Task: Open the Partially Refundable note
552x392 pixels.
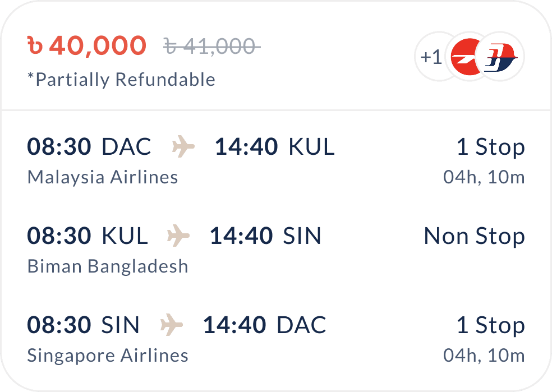Action: click(122, 80)
